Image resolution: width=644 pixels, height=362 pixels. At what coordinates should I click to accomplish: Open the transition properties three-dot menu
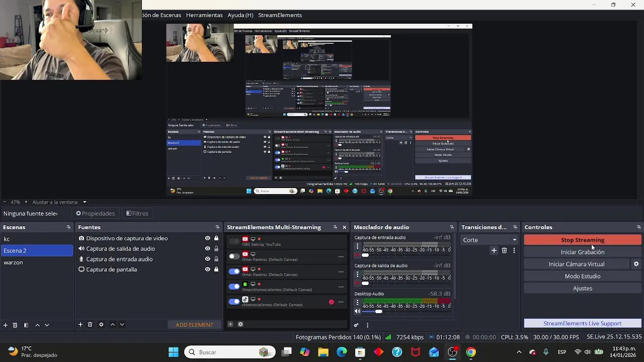(514, 250)
